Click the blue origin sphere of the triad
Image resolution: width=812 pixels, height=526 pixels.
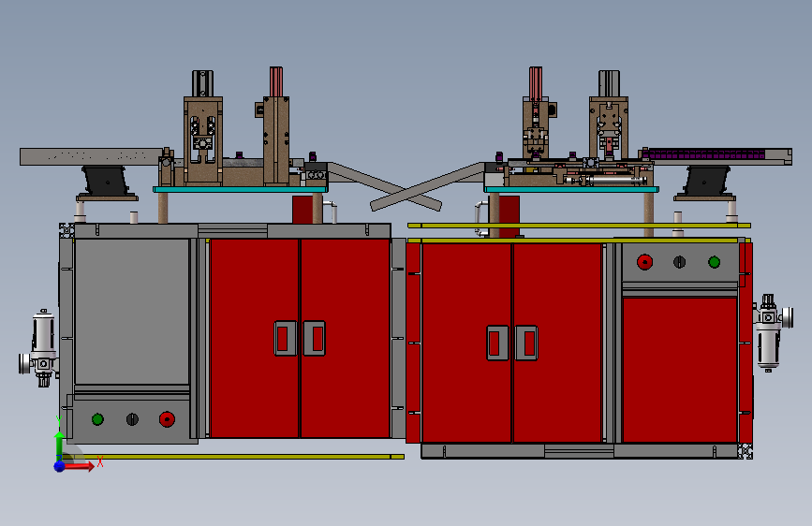[59, 466]
